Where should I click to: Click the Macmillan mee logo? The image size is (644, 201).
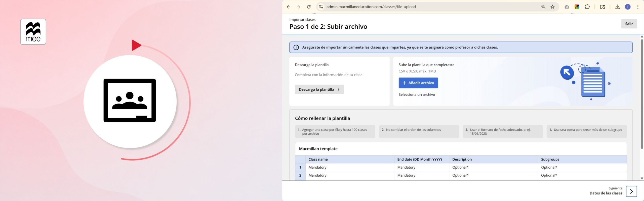pos(33,32)
